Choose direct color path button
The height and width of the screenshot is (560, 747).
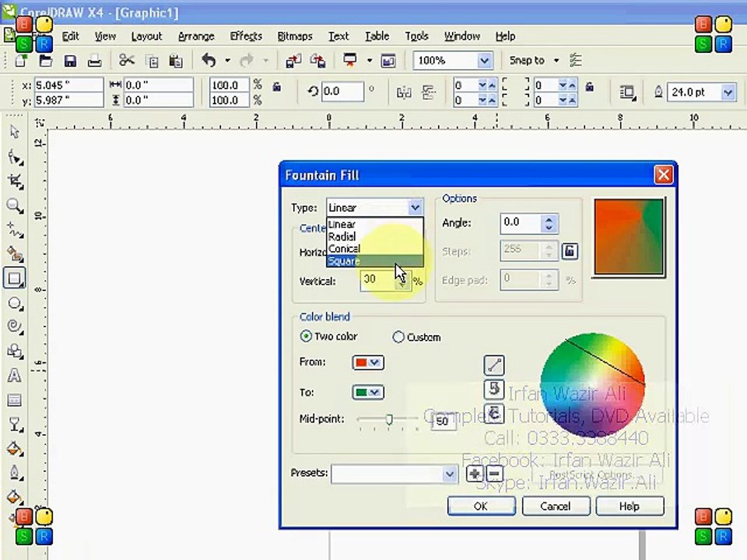coord(494,366)
